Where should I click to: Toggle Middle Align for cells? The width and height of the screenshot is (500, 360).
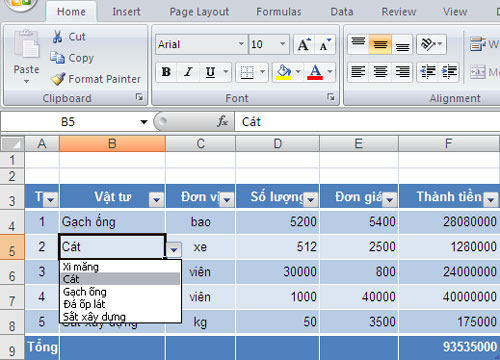click(380, 44)
